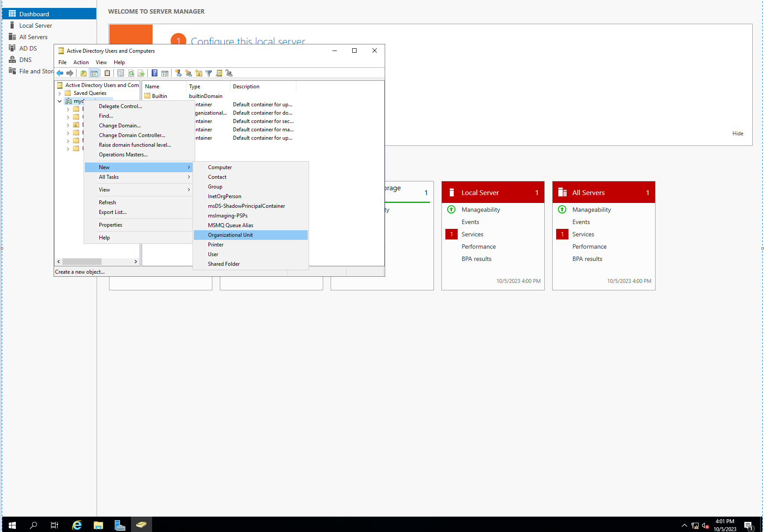Image resolution: width=765 pixels, height=532 pixels.
Task: Expand the Saved Queries tree node
Action: (60, 93)
